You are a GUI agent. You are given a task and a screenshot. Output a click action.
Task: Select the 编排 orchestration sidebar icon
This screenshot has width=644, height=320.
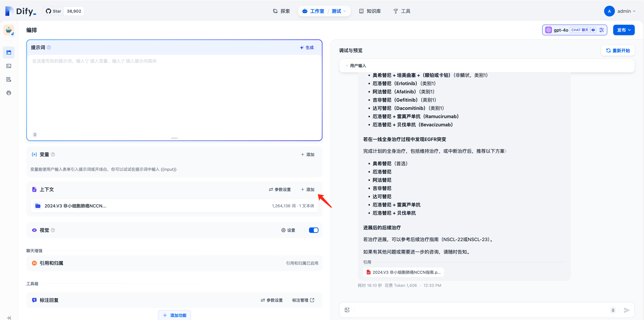pos(9,52)
